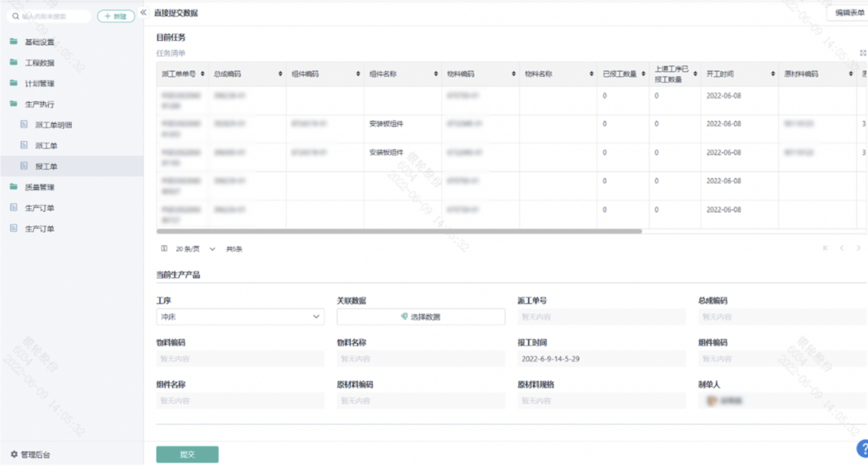Image resolution: width=868 pixels, height=466 pixels.
Task: Open column settings icon beside 20条/页
Action: [164, 248]
